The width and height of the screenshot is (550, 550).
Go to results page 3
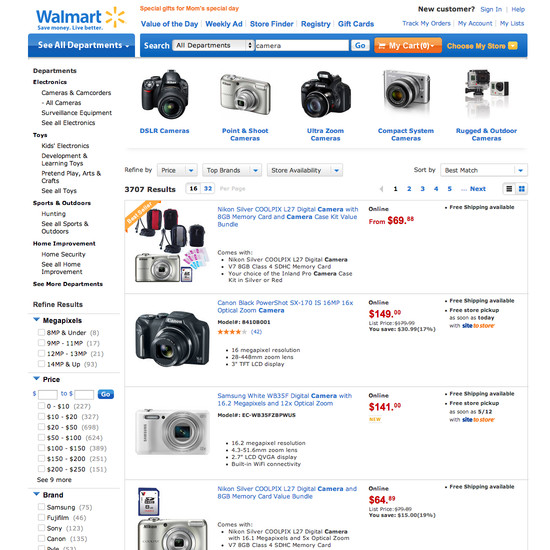[x=422, y=189]
